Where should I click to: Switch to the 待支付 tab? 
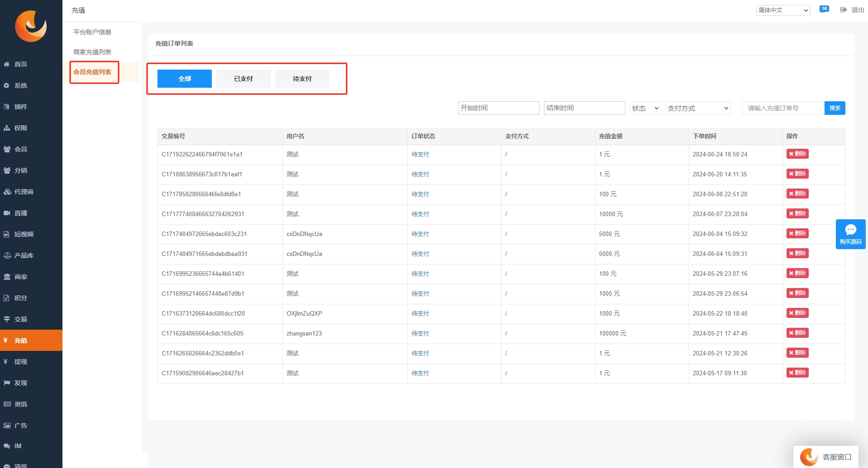click(302, 79)
